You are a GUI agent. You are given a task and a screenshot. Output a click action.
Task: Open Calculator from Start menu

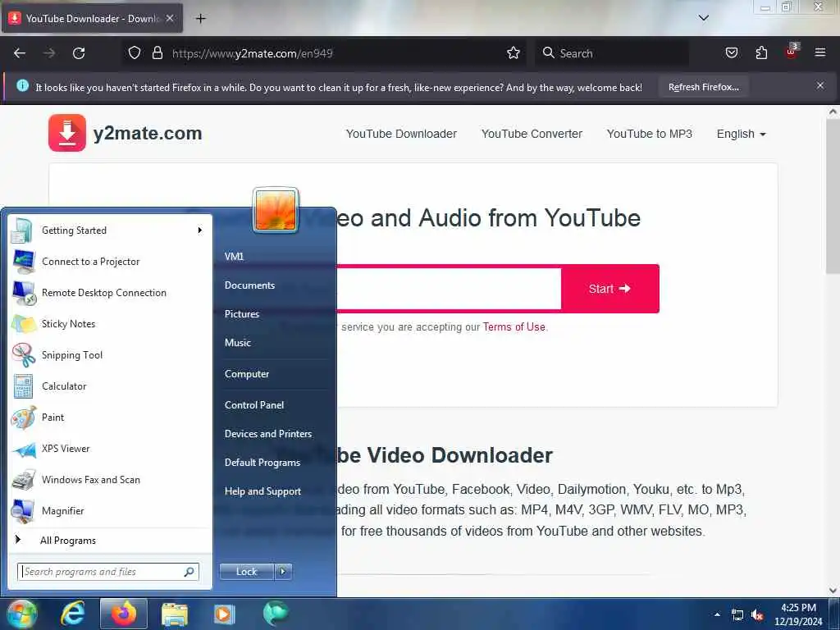coord(109,386)
